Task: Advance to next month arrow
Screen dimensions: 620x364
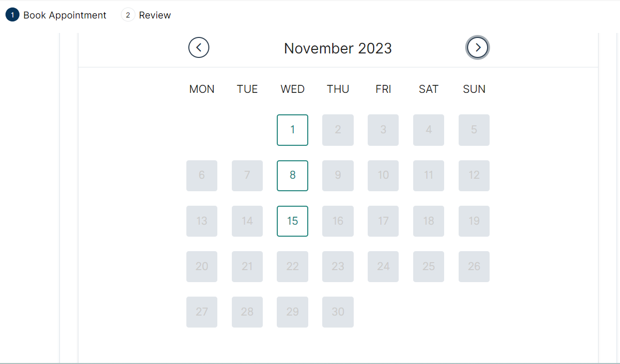Action: click(x=478, y=48)
